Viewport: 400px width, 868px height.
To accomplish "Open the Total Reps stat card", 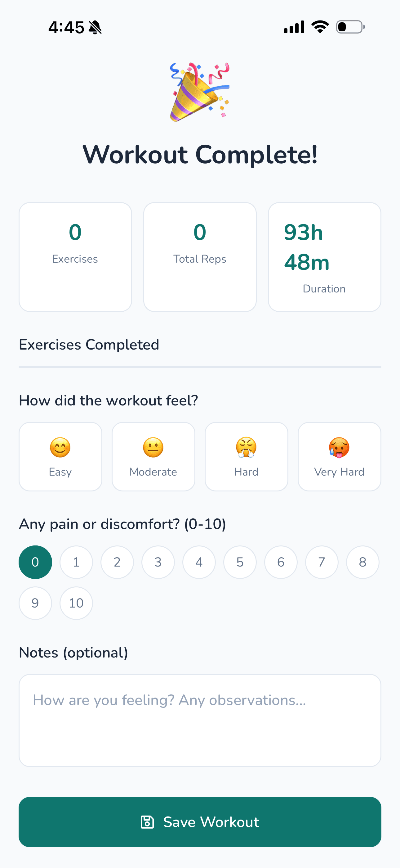I will pos(200,257).
